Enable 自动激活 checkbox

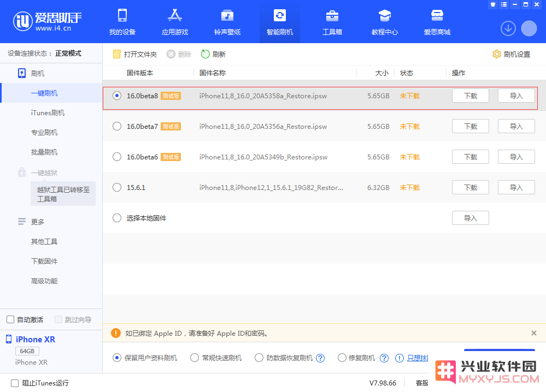(x=10, y=319)
